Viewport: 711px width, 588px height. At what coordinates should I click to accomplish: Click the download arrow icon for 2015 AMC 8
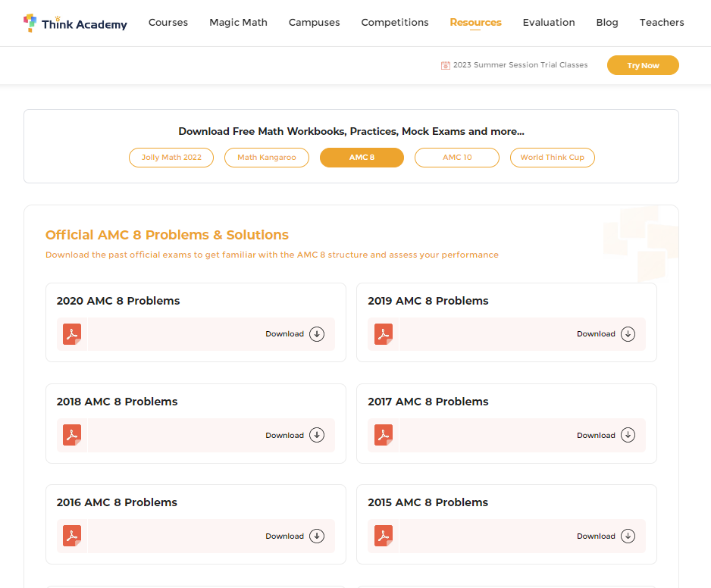(x=628, y=536)
